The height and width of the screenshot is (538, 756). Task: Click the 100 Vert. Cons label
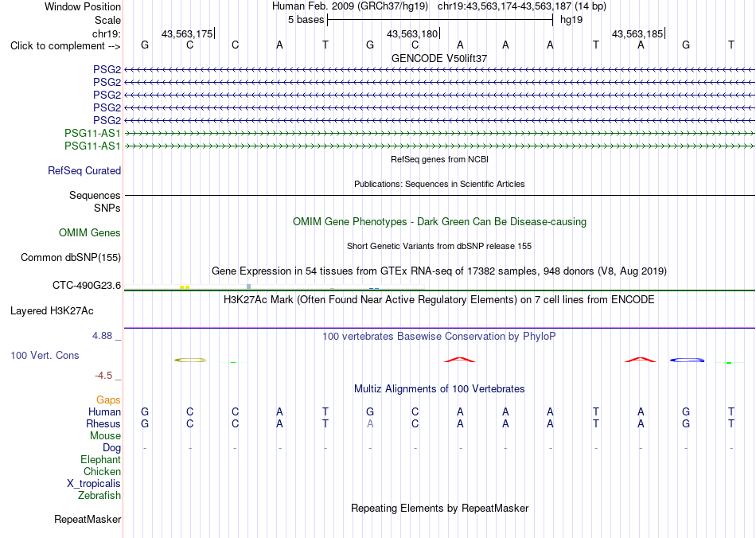point(45,355)
